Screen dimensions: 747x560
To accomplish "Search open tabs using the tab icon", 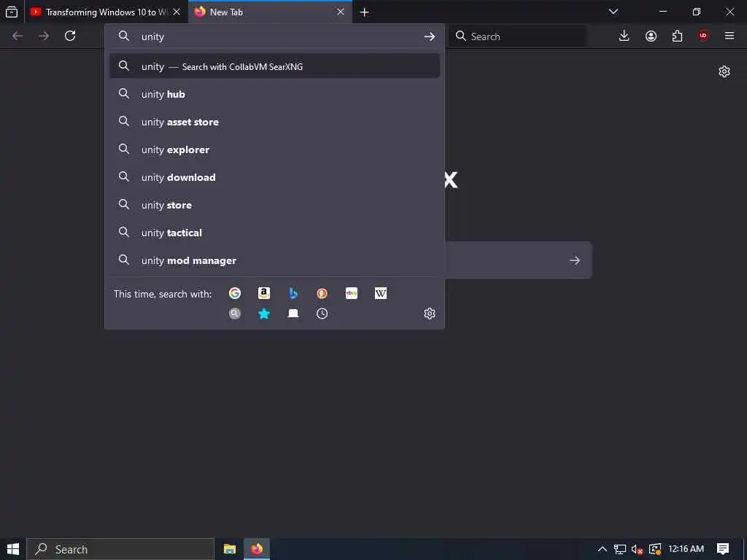I will [x=293, y=314].
